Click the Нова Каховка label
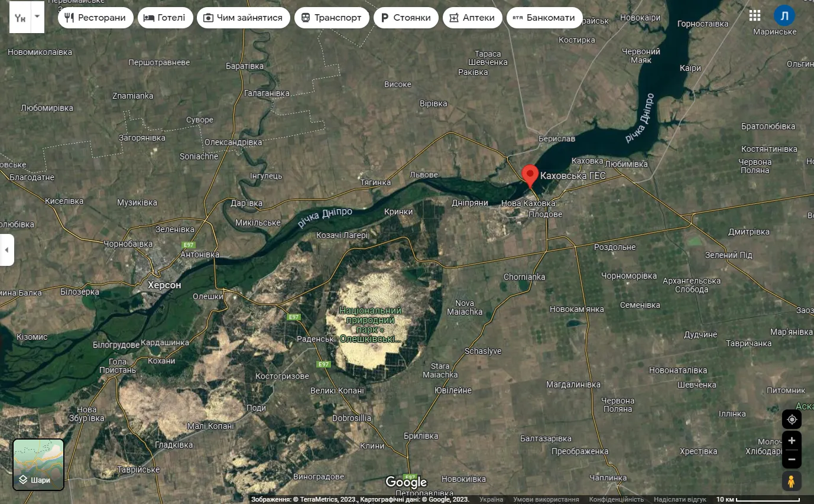 pyautogui.click(x=528, y=203)
